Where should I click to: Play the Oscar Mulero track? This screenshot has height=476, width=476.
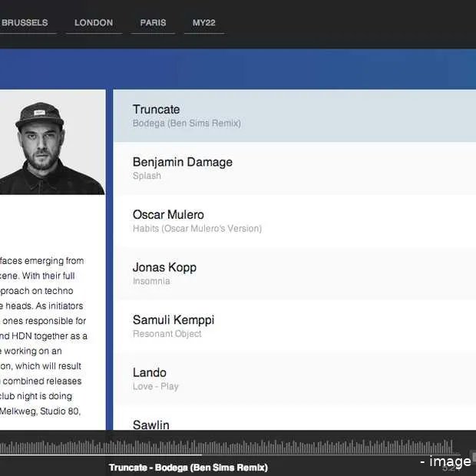pos(295,221)
